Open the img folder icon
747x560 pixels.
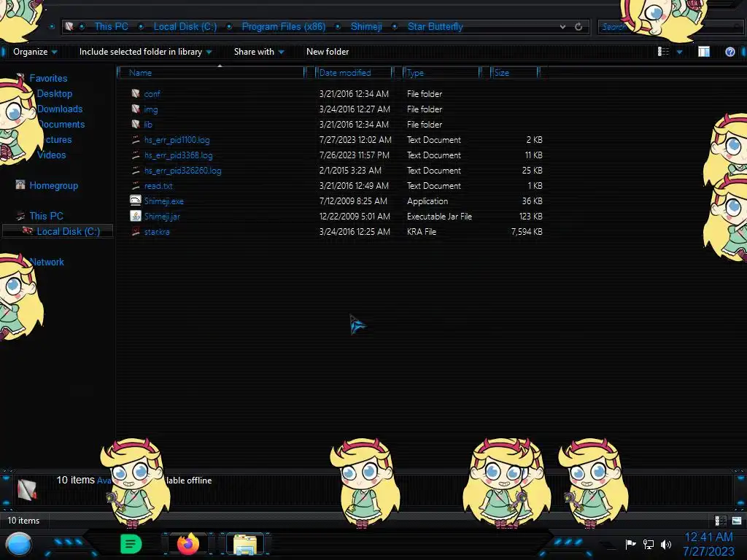click(x=136, y=109)
